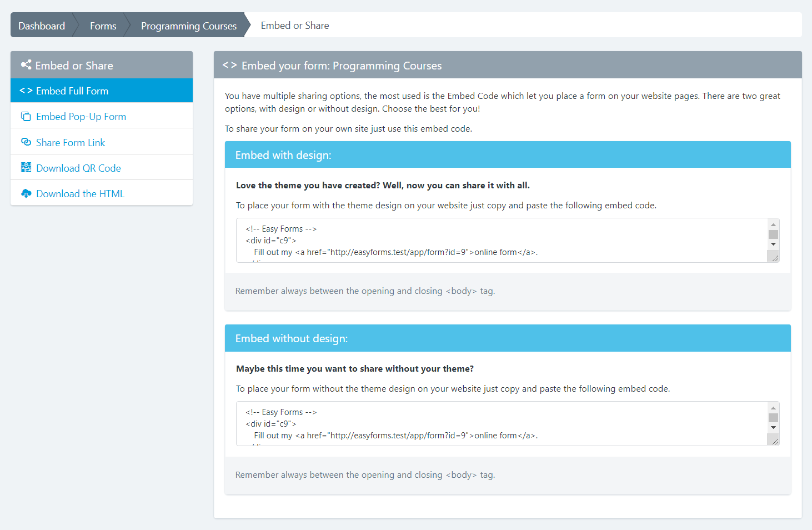The width and height of the screenshot is (812, 530).
Task: Open the Embed Pop-Up Form option
Action: coord(81,117)
